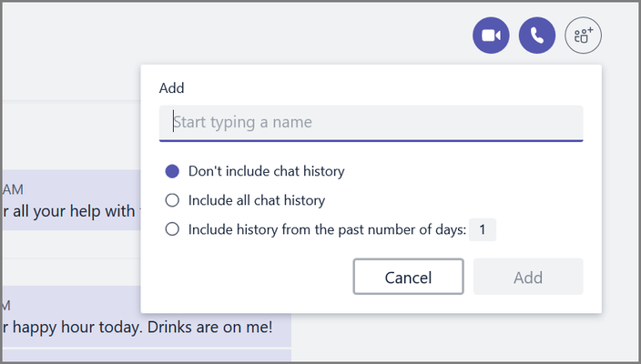Start a video call
The width and height of the screenshot is (641, 364).
[x=491, y=35]
